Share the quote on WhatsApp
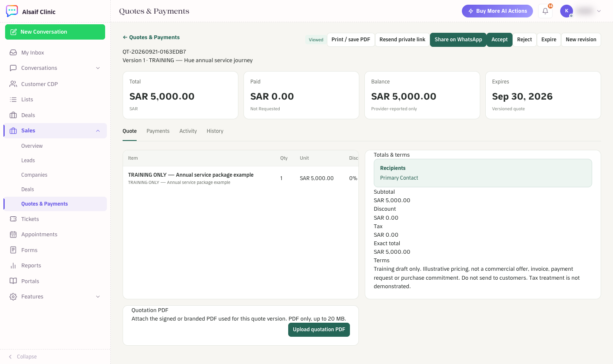This screenshot has height=364, width=613. (x=458, y=40)
